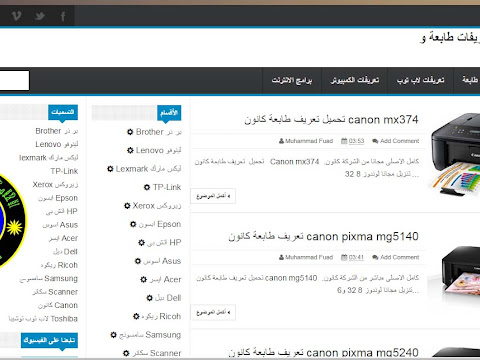Open تعريفات لاب توب menu item
This screenshot has height=360, width=480.
pyautogui.click(x=421, y=80)
